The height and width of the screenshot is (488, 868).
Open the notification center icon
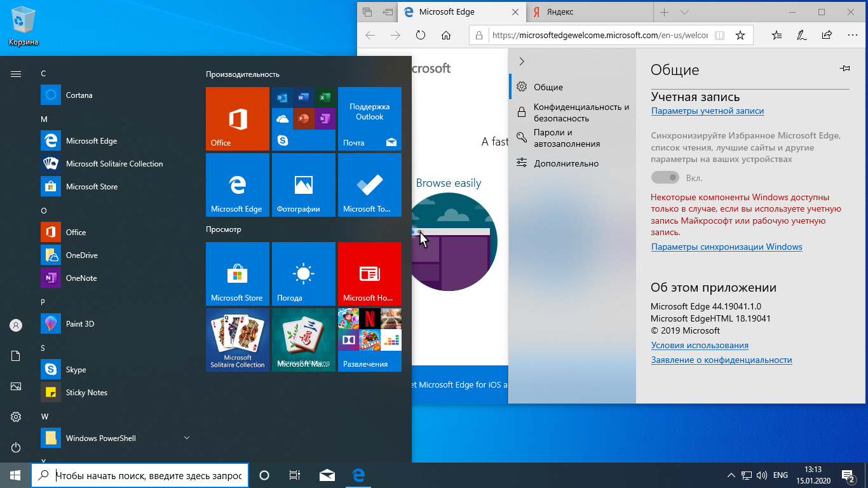pyautogui.click(x=848, y=475)
